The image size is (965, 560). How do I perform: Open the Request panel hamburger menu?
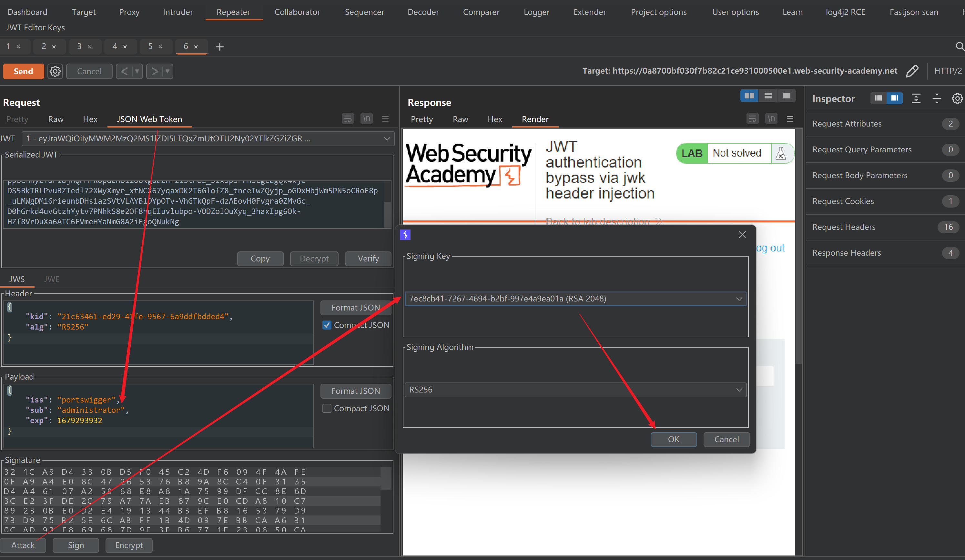click(385, 119)
